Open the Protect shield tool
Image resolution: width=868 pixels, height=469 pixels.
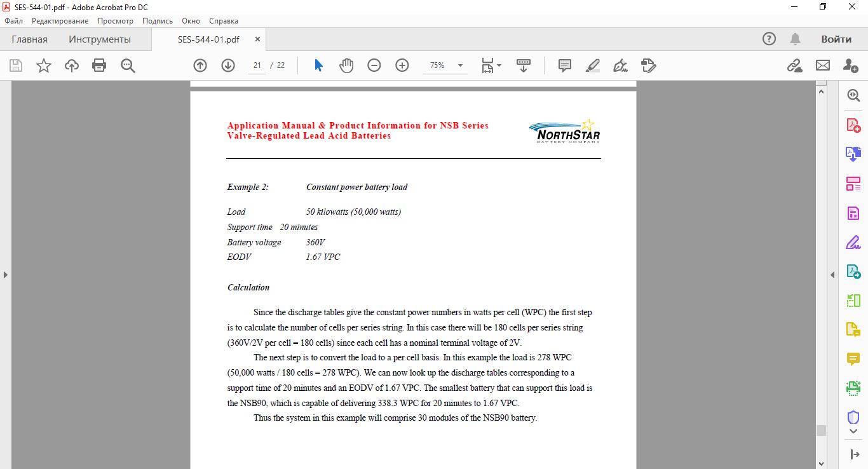point(853,418)
